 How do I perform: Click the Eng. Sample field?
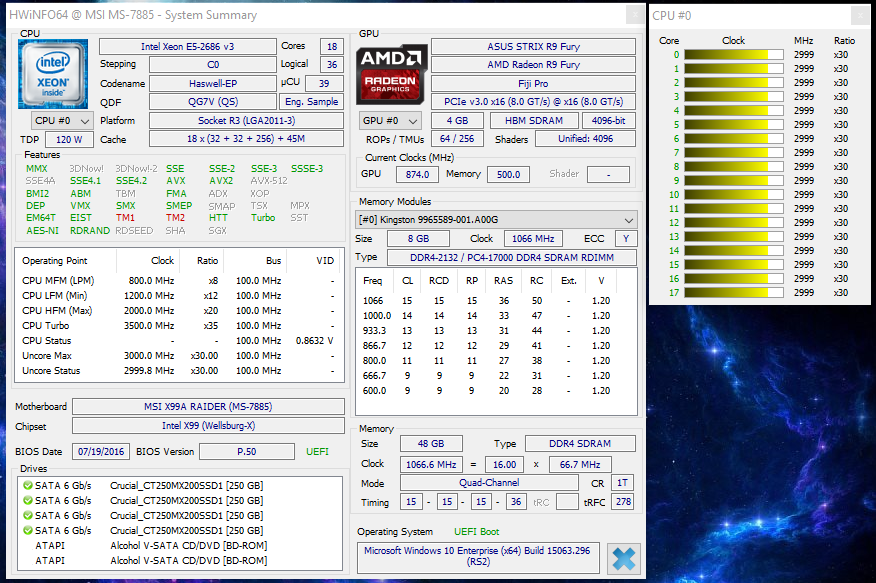tap(311, 102)
